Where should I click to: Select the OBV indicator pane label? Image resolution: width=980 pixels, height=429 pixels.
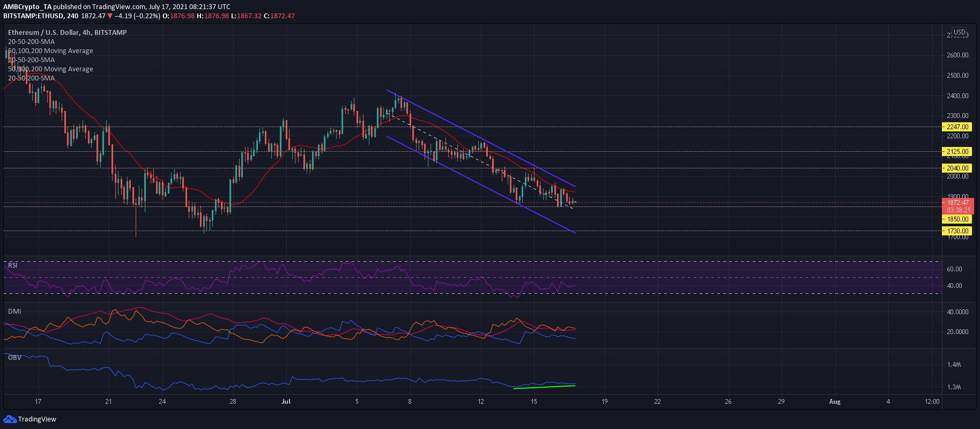[x=14, y=358]
